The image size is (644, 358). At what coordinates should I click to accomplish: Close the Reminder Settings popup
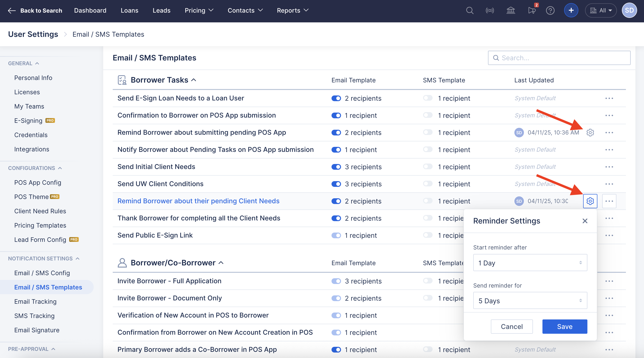tap(585, 221)
